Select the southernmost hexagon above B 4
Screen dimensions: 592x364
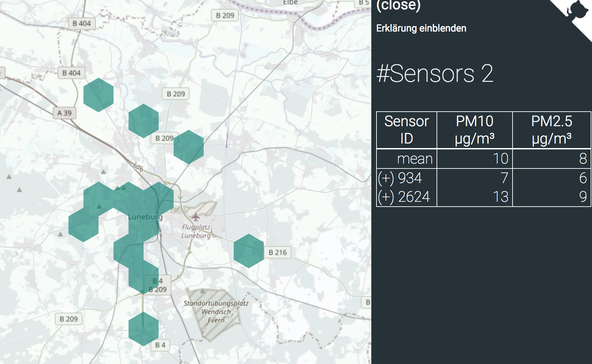click(x=144, y=329)
